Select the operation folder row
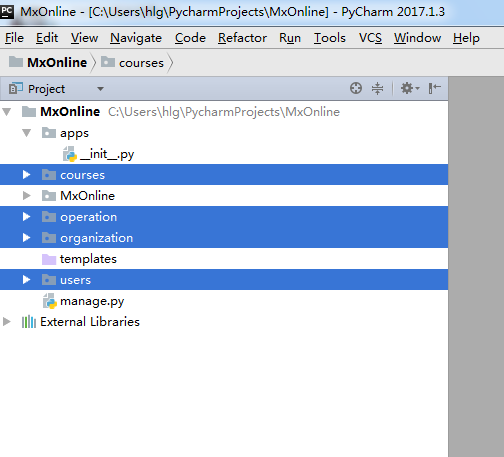 pyautogui.click(x=224, y=217)
